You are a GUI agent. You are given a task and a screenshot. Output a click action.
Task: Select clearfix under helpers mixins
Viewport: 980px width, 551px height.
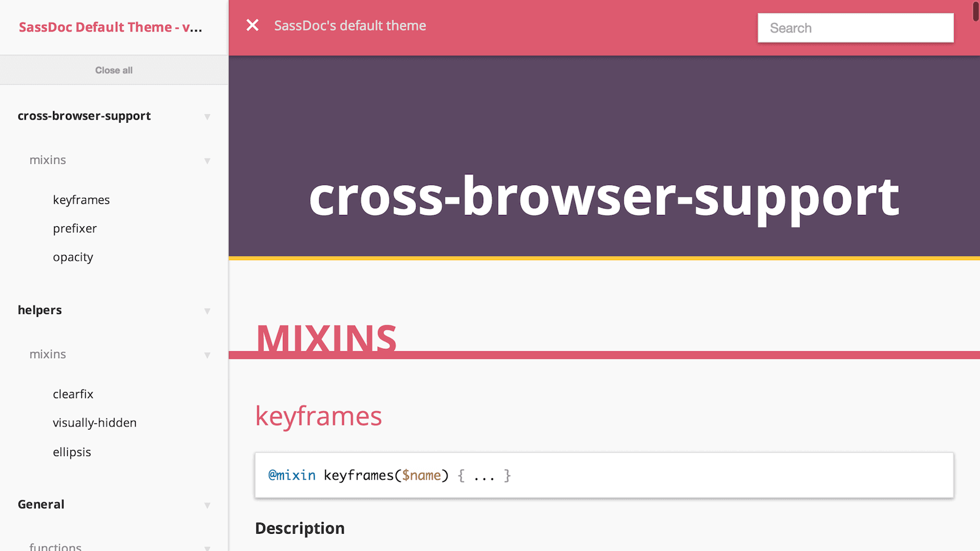[73, 394]
